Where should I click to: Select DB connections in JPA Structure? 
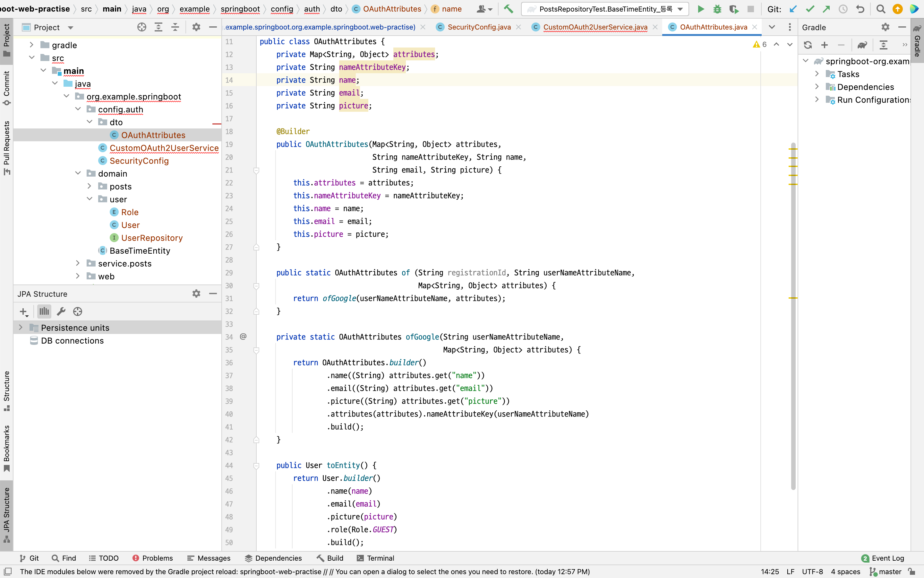pyautogui.click(x=72, y=340)
